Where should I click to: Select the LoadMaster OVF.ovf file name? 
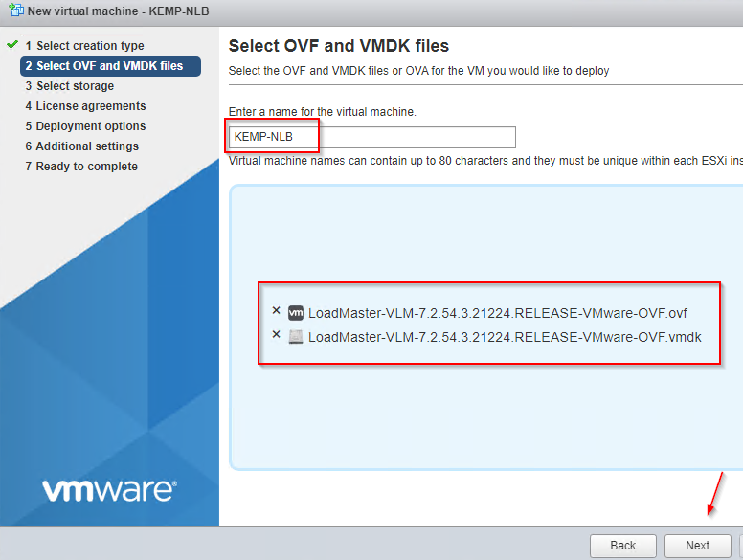pyautogui.click(x=498, y=313)
